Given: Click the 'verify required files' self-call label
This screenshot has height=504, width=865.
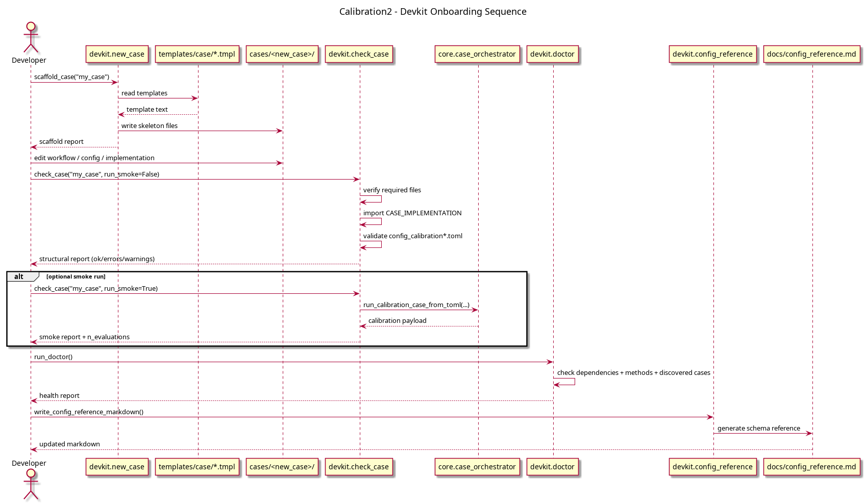Looking at the screenshot, I should [x=392, y=190].
